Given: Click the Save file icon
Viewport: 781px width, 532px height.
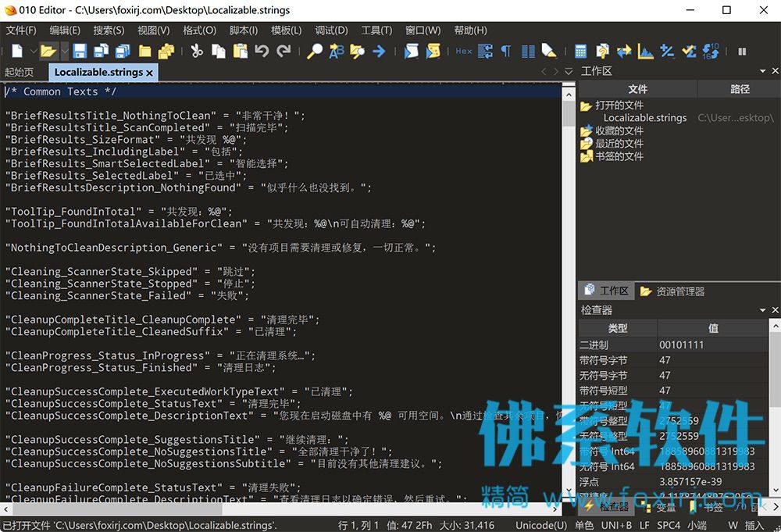Looking at the screenshot, I should pos(80,51).
